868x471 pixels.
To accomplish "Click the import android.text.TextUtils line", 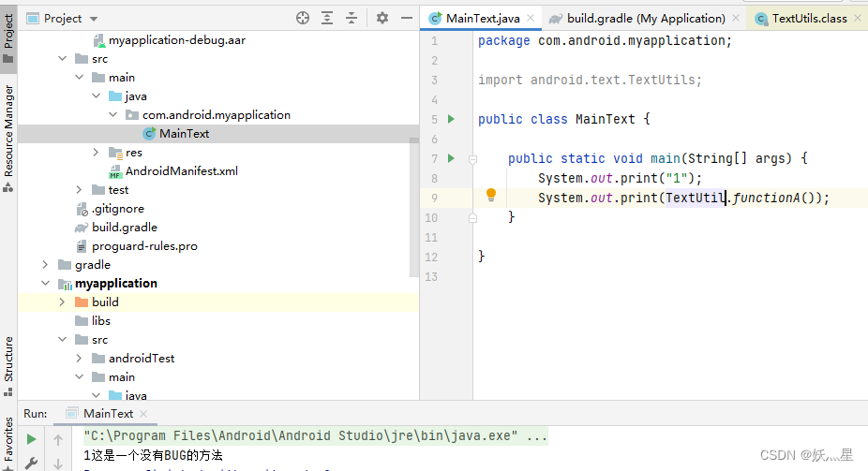I will (x=590, y=81).
